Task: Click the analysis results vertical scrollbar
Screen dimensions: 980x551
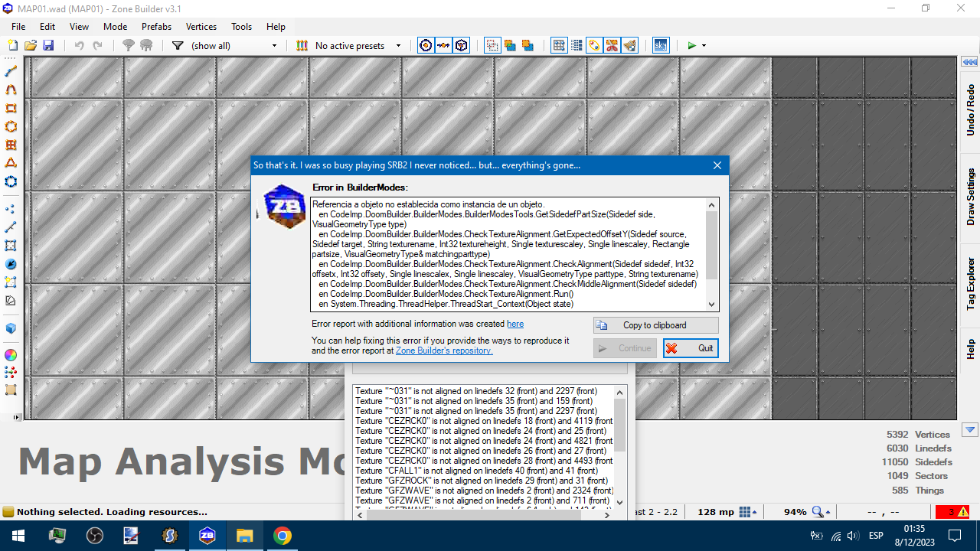Action: pyautogui.click(x=620, y=448)
